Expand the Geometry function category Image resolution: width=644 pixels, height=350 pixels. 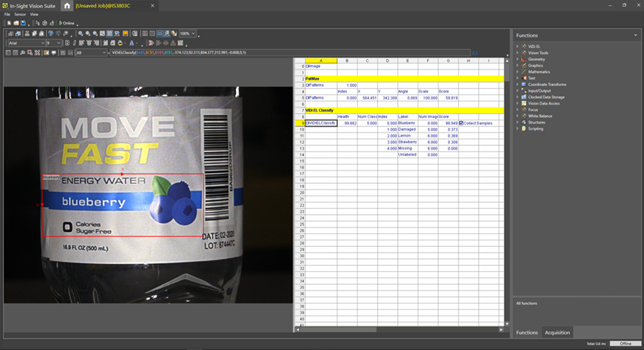pyautogui.click(x=518, y=59)
